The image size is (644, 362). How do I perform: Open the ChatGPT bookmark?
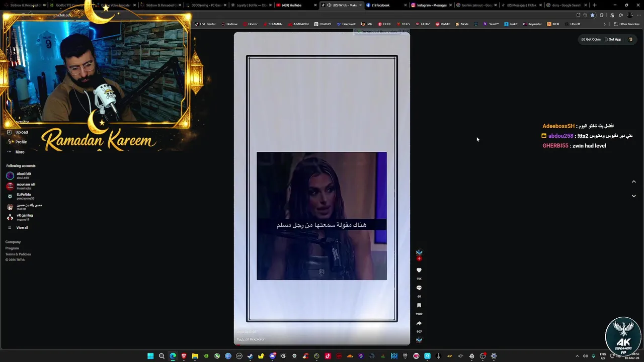(x=323, y=24)
